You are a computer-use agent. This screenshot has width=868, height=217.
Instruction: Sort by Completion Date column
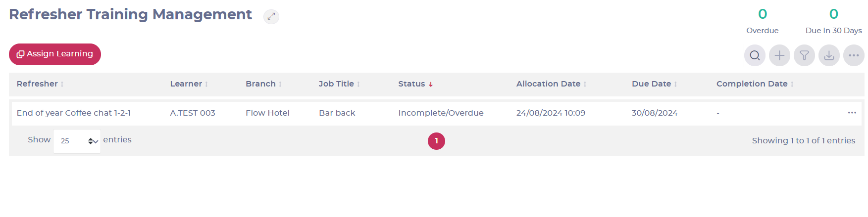[755, 84]
